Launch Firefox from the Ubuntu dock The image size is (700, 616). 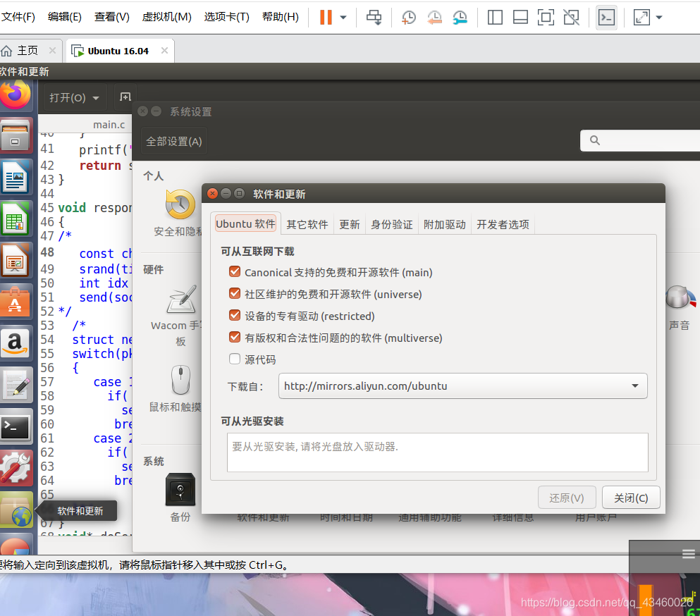click(16, 94)
